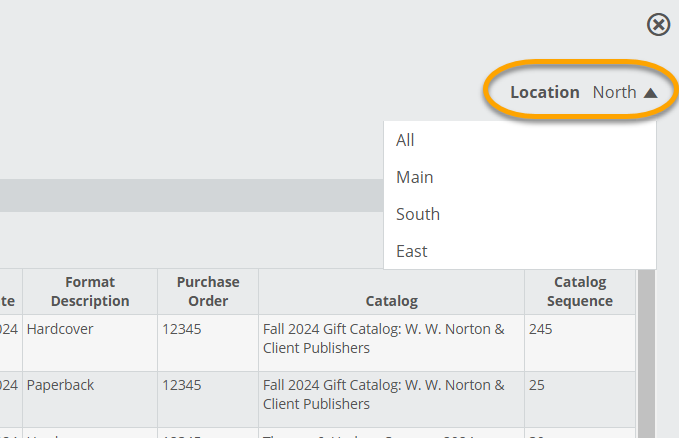
Task: Click the Location value North
Action: (x=614, y=92)
